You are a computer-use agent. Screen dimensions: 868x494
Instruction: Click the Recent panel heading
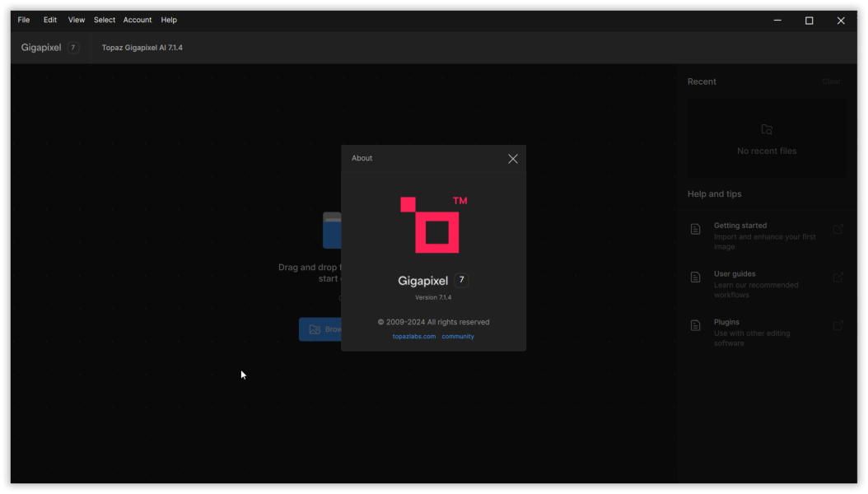[702, 82]
